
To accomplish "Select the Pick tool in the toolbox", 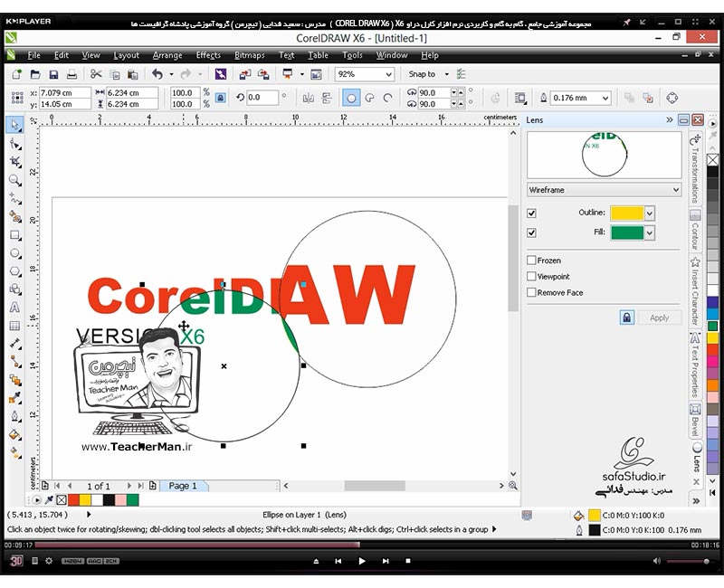I will pyautogui.click(x=15, y=125).
